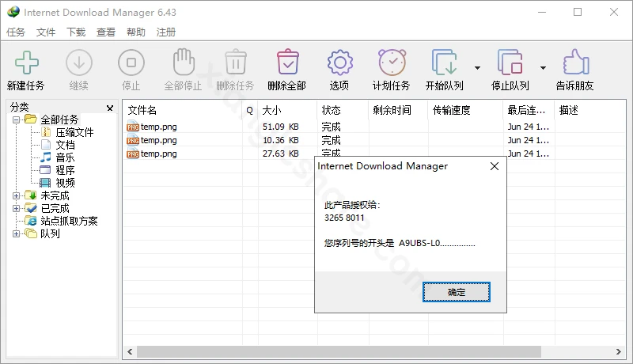The width and height of the screenshot is (633, 364).
Task: Open the 查看 menu
Action: click(x=106, y=32)
